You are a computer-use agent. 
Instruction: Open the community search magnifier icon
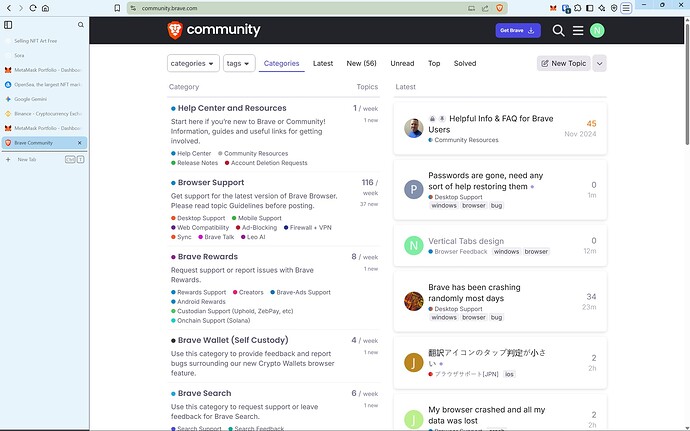click(x=558, y=30)
